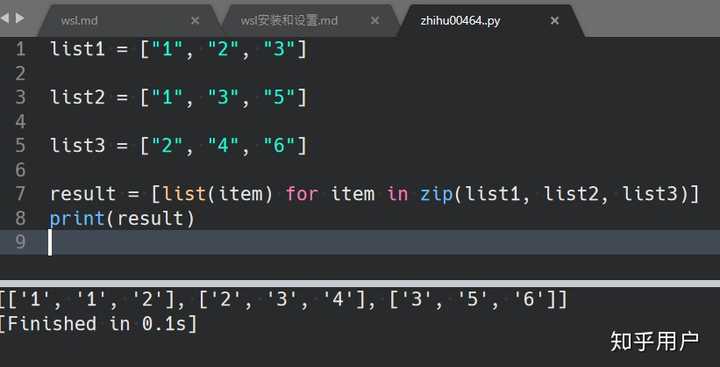Click line number 5 in gutter
720x367 pixels.
21,145
